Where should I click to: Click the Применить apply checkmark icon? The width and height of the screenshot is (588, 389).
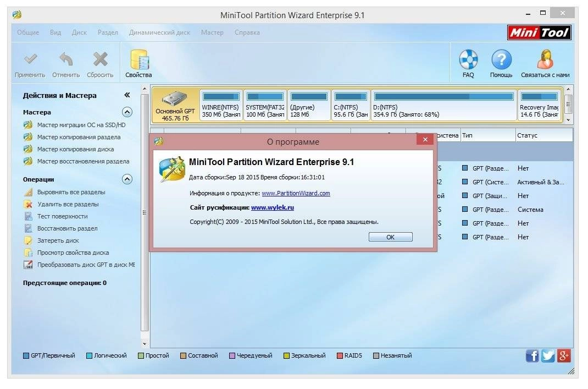tap(30, 59)
